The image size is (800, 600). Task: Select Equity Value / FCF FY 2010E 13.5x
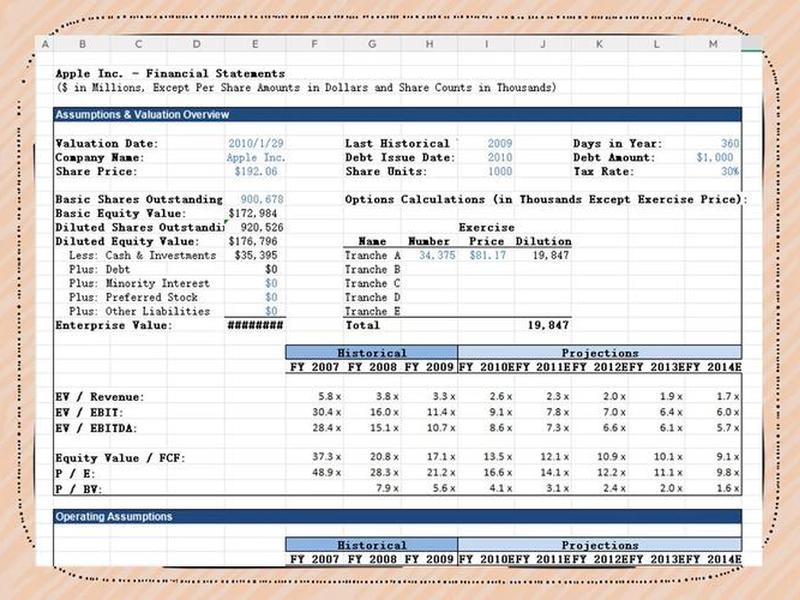[498, 457]
